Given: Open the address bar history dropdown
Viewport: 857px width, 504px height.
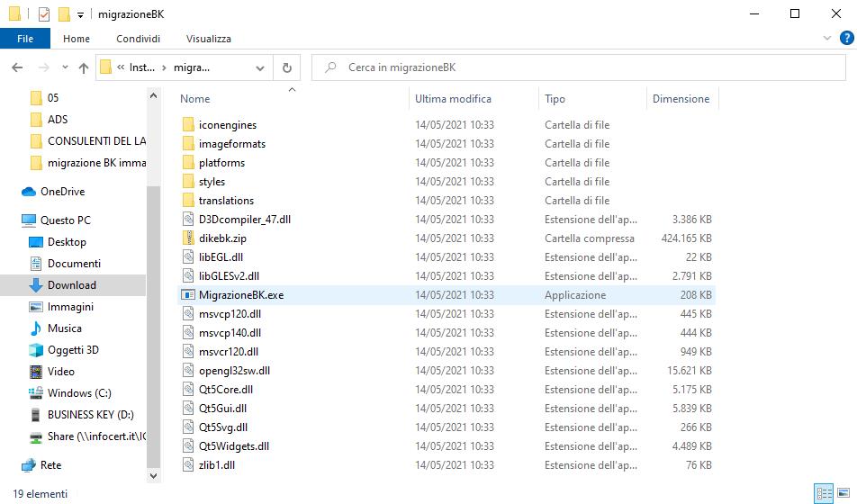Looking at the screenshot, I should pos(260,67).
